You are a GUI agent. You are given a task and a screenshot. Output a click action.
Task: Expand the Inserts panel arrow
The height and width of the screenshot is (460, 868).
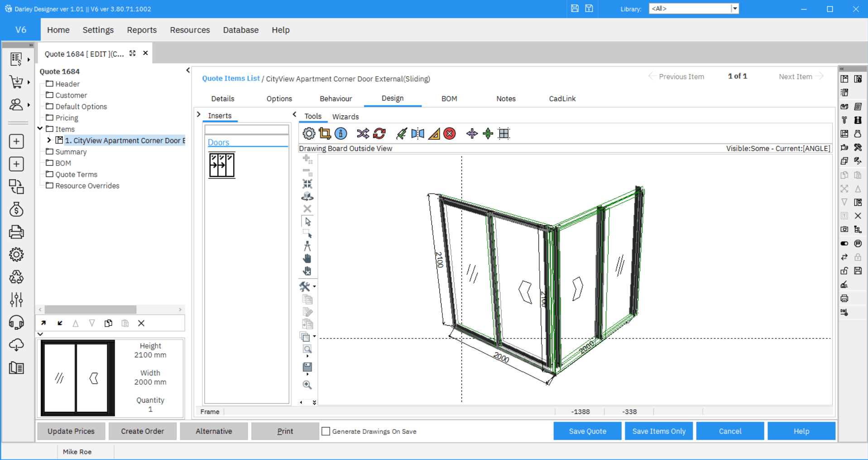(x=199, y=114)
